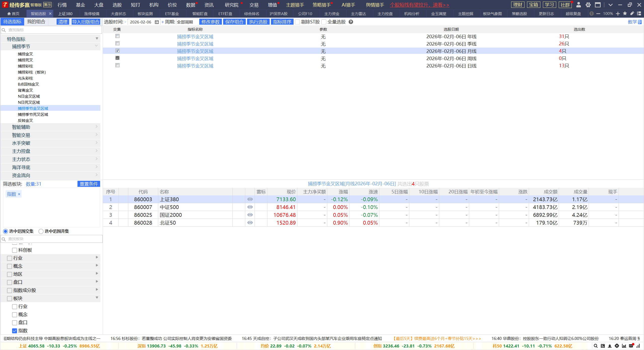Select the 选中范围并集 radio button

point(41,231)
